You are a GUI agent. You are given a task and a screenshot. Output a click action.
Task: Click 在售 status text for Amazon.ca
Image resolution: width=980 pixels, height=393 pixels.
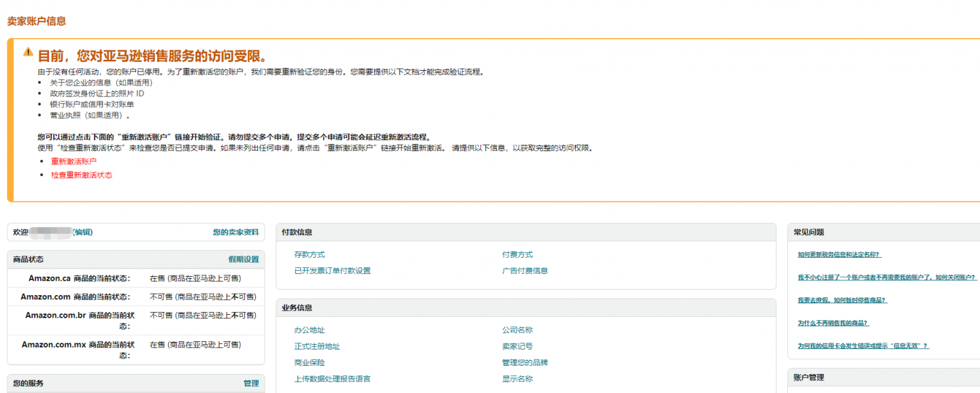click(195, 278)
